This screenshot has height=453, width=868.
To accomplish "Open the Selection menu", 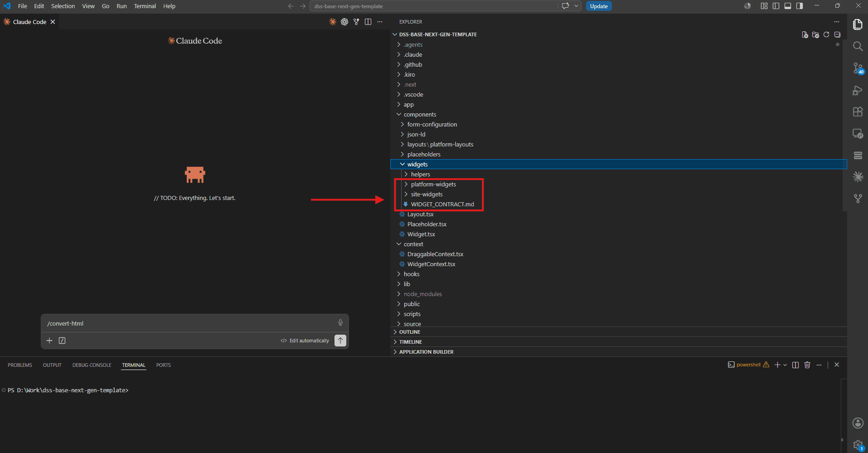I will 63,6.
